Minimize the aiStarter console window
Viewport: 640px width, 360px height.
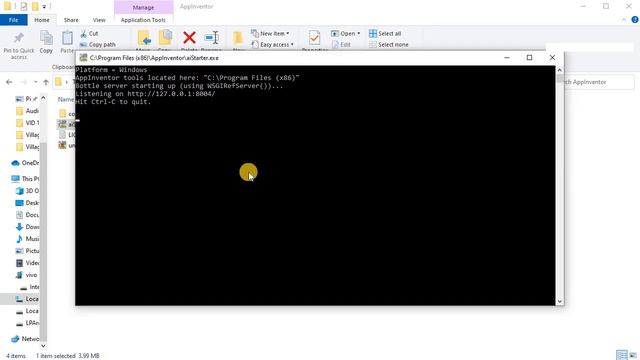pos(507,58)
